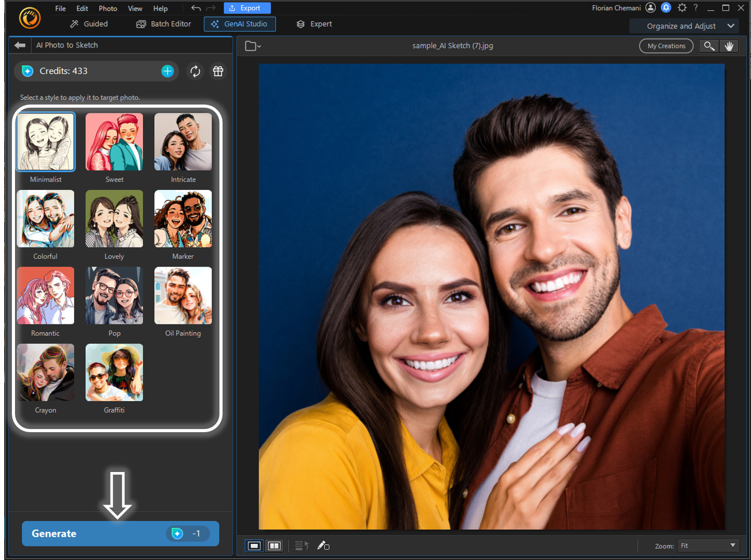The height and width of the screenshot is (560, 751).
Task: Click the adjustment list icon in bottom toolbar
Action: (x=300, y=545)
